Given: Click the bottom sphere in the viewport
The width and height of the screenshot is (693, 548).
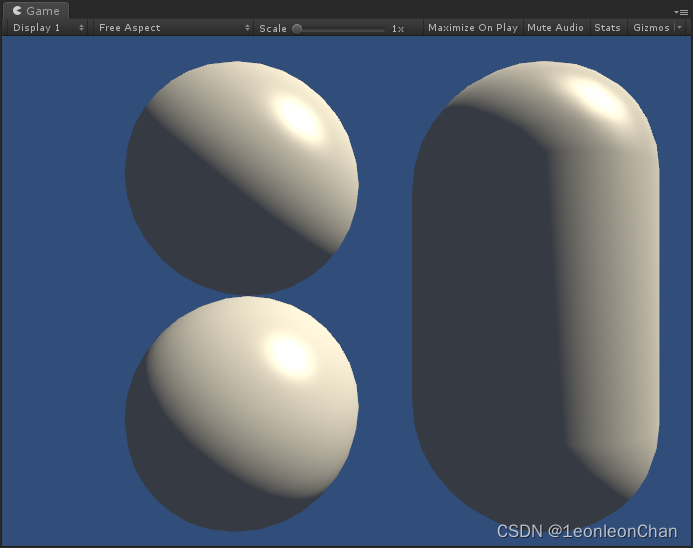Looking at the screenshot, I should click(241, 414).
